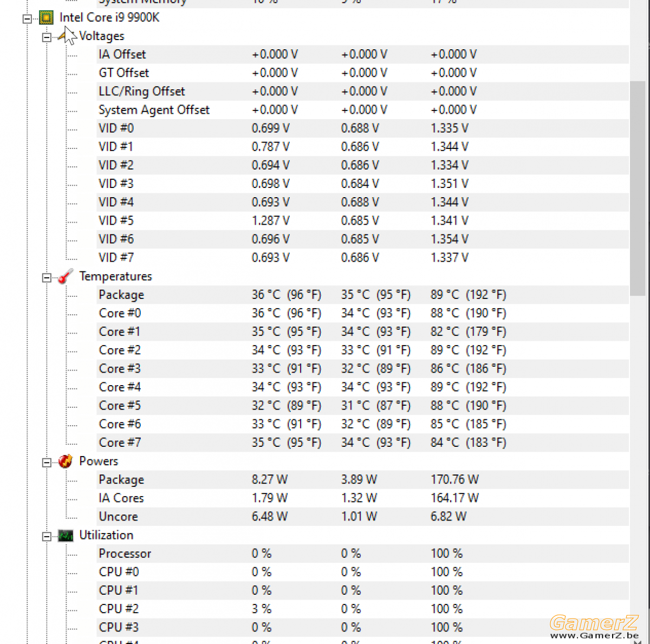Select the Core #7 temperature row

tap(362, 443)
